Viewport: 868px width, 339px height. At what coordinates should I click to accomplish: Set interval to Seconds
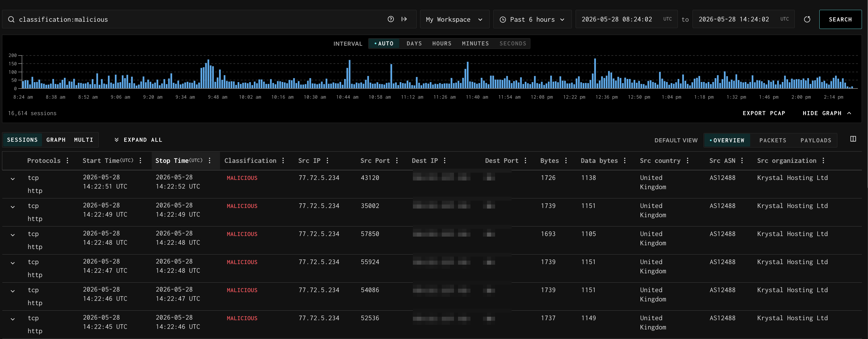point(512,43)
